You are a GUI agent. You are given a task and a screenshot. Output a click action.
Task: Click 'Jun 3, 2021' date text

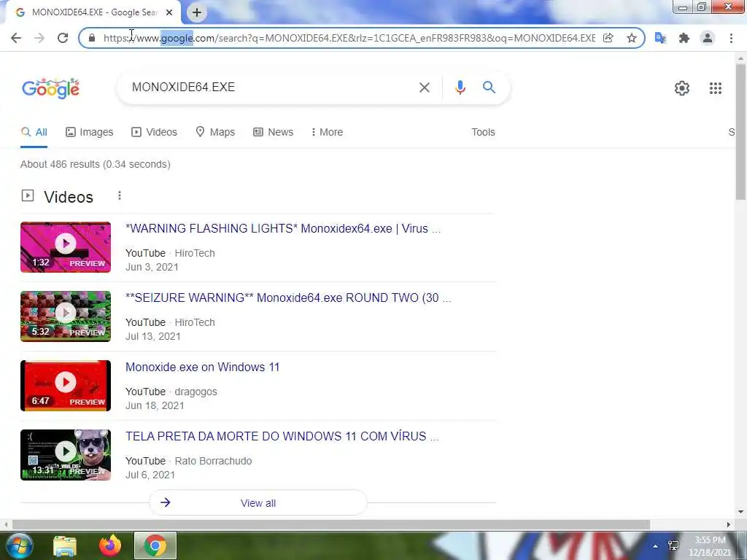(x=152, y=267)
